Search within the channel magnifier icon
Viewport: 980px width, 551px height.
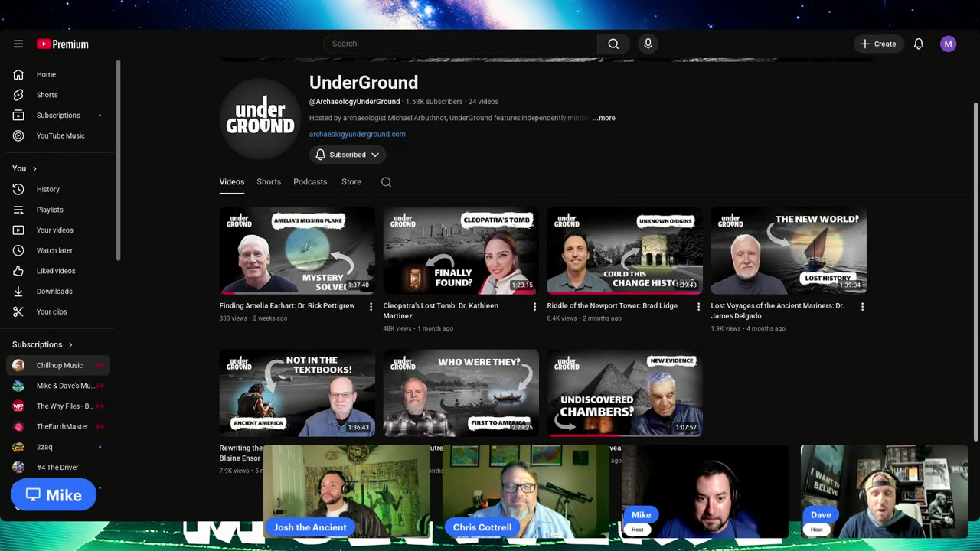coord(386,182)
